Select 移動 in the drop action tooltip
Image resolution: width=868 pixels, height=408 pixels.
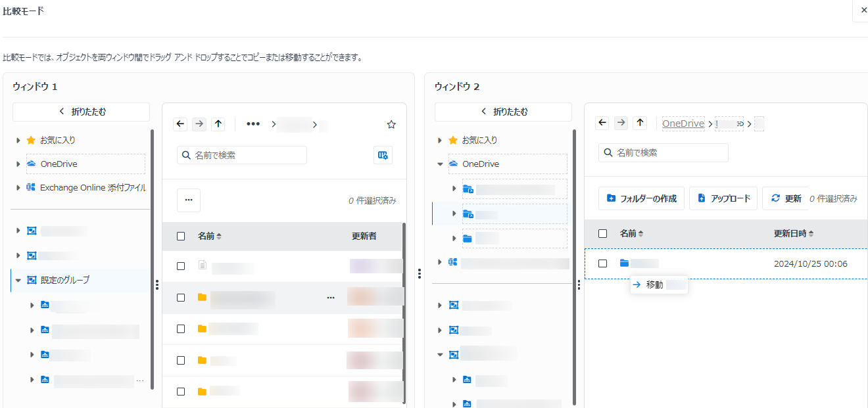(x=654, y=284)
